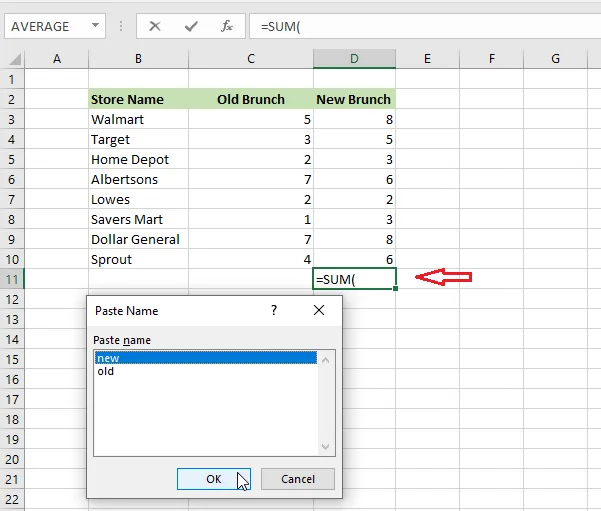This screenshot has width=601, height=511.
Task: Click OK in Paste Name dialog
Action: click(x=213, y=479)
